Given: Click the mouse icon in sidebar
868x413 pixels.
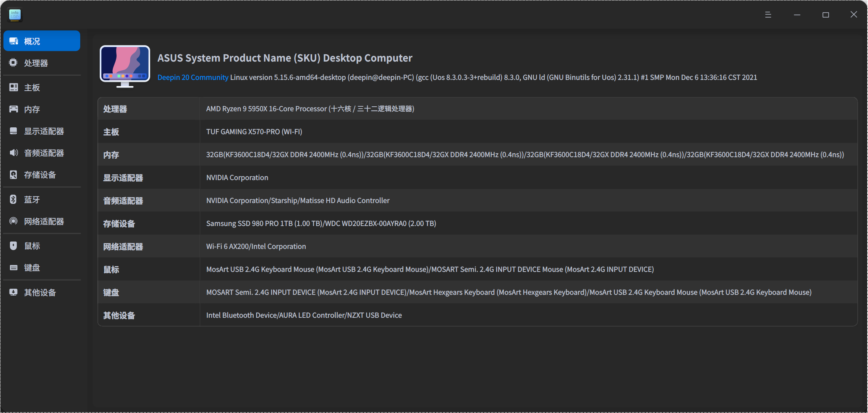Looking at the screenshot, I should 13,246.
